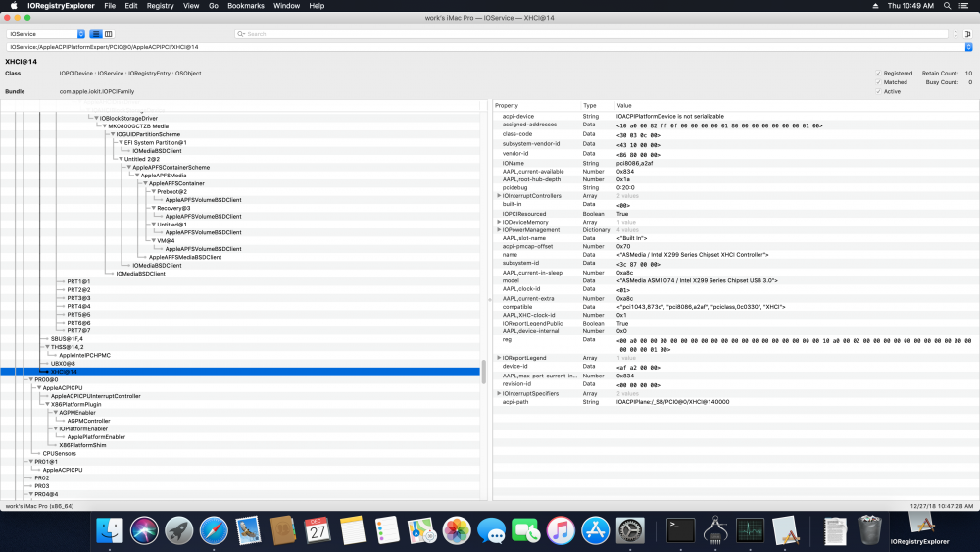Image resolution: width=980 pixels, height=552 pixels.
Task: Collapse the X86PlatformPlugin node
Action: click(x=47, y=405)
